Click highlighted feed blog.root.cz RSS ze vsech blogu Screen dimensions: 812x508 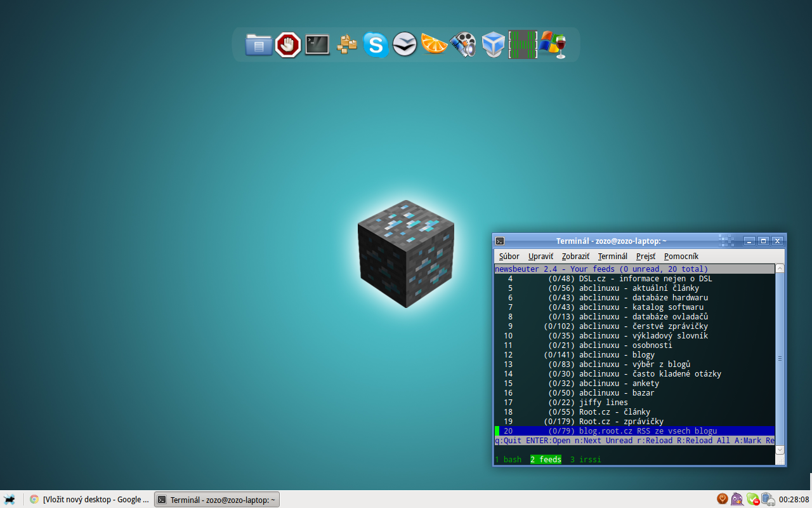coord(634,431)
